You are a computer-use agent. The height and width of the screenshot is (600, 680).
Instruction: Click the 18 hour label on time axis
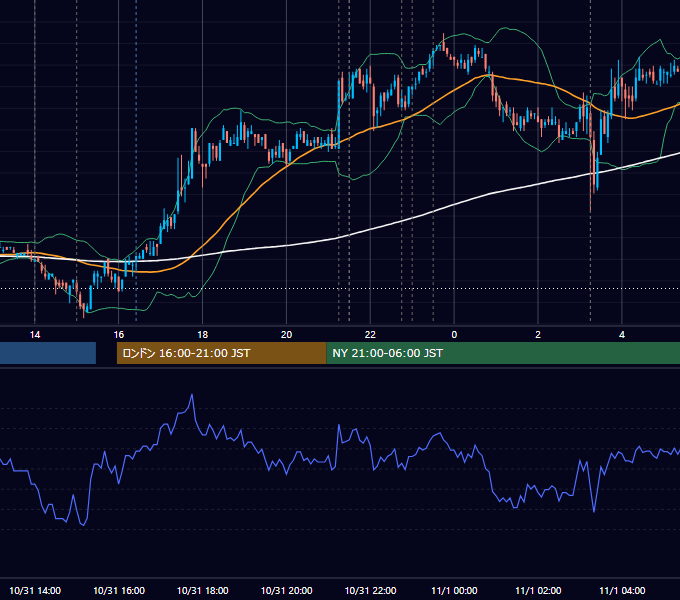pyautogui.click(x=203, y=335)
